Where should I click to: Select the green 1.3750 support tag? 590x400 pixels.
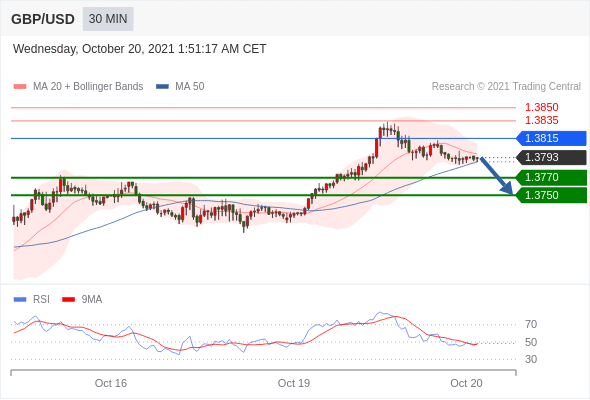coord(551,195)
